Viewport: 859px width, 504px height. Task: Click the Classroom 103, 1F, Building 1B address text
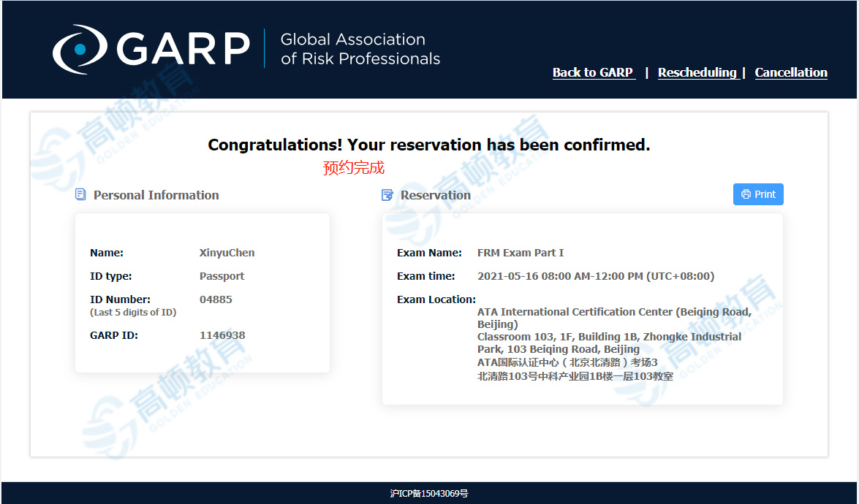tap(609, 343)
